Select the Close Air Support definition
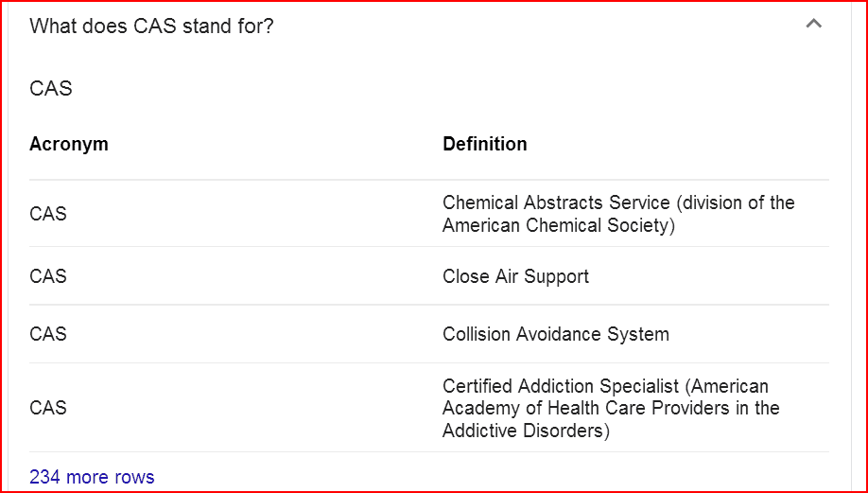Screen dimensions: 868x493 click(x=515, y=276)
